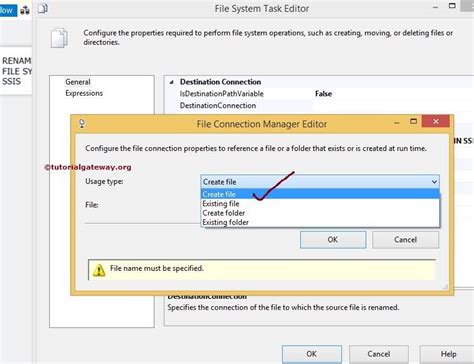Select Expressions page in left pane
Screen dimensions: 474x364
tap(84, 93)
